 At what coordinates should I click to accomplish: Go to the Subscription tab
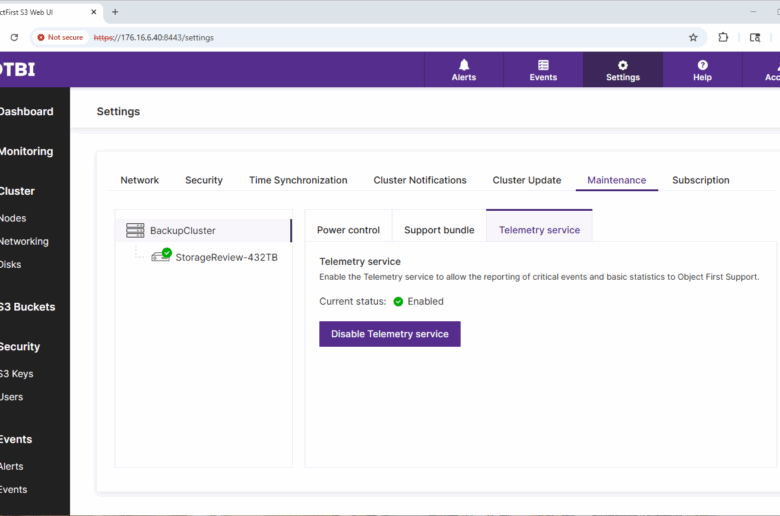[x=700, y=180]
